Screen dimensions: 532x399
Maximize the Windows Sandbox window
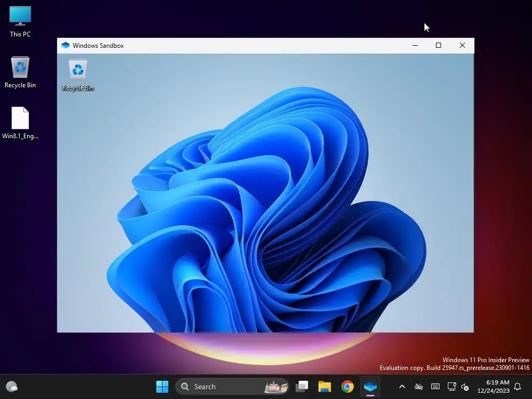[438, 46]
